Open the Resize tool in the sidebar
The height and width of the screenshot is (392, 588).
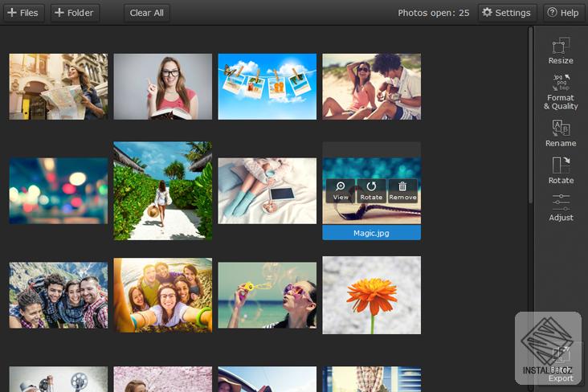click(x=561, y=51)
